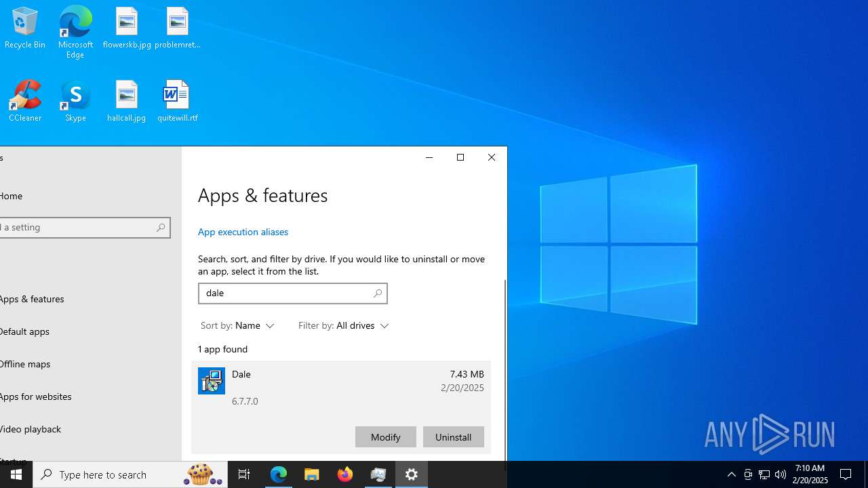Click the 7.43 MB size value
The width and height of the screenshot is (868, 488).
coord(467,374)
